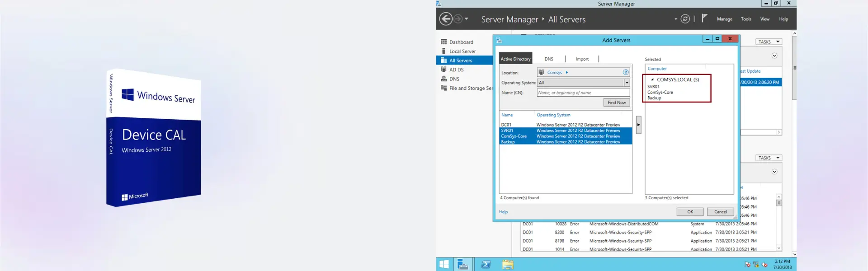This screenshot has height=271, width=868.
Task: Click the network tray icon
Action: coord(756,265)
